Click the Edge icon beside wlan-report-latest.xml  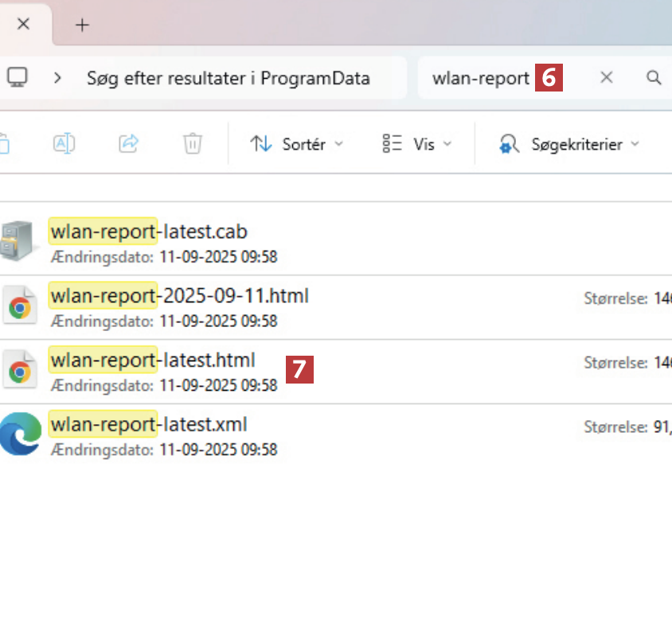19,435
